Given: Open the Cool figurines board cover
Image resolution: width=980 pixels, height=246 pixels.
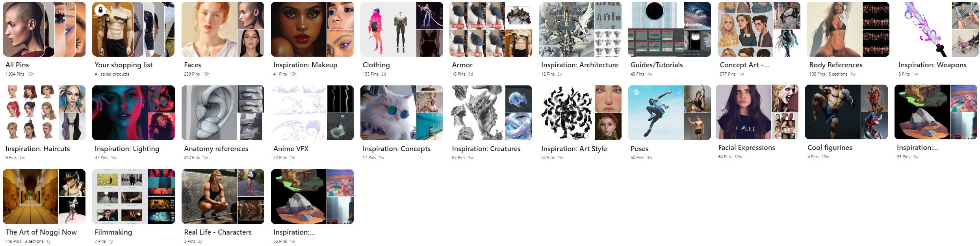Looking at the screenshot, I should (x=846, y=112).
